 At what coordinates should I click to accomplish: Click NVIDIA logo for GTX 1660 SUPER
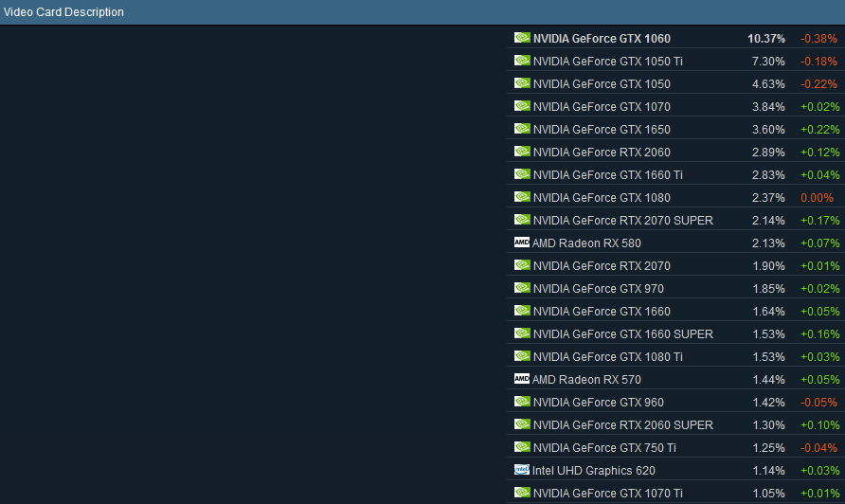[x=522, y=333]
